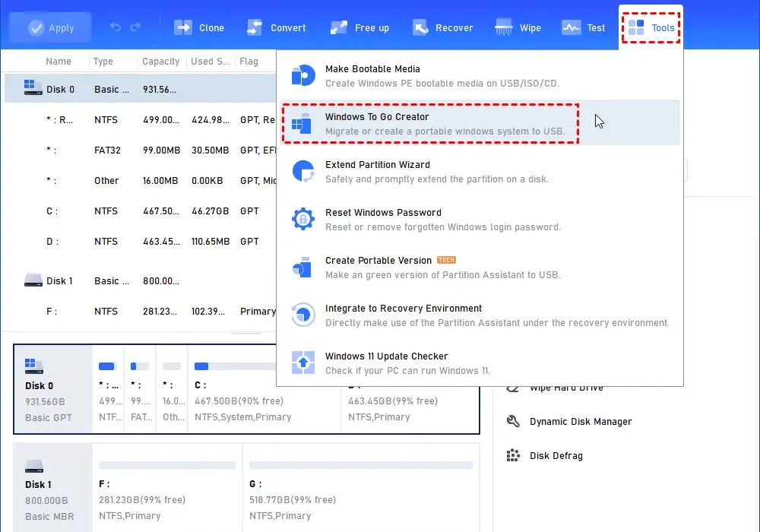Click the G: partition usage bar
The image size is (760, 532).
coord(360,465)
